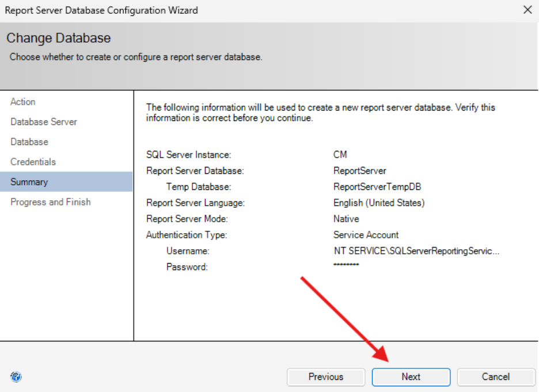Click the ReportServer database name value
This screenshot has width=539, height=392.
tap(360, 171)
